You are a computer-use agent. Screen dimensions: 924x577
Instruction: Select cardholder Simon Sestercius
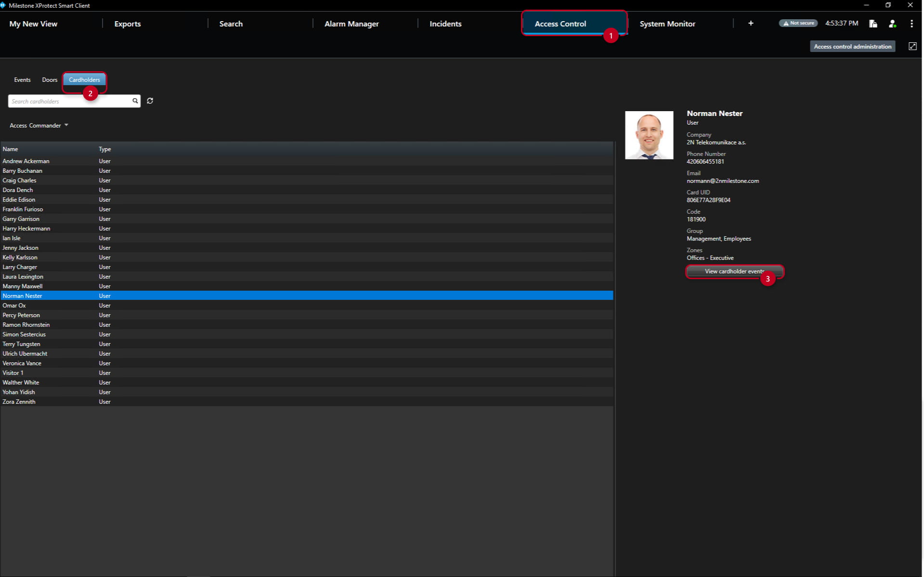[x=307, y=334]
